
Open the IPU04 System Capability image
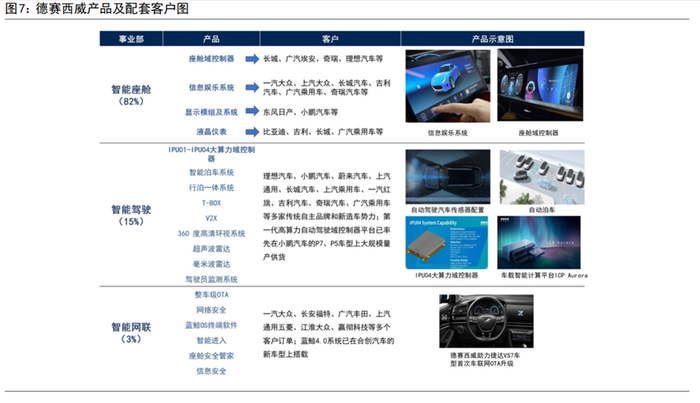pyautogui.click(x=447, y=243)
